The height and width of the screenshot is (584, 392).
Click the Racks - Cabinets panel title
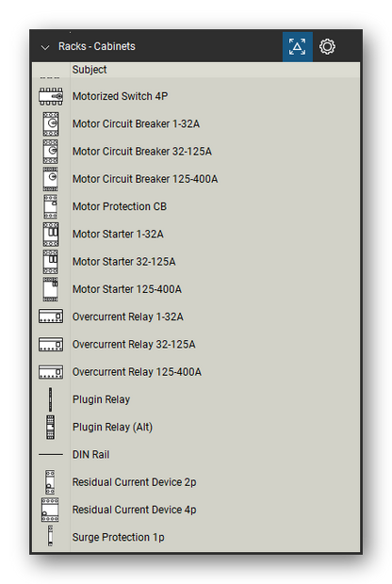(x=97, y=46)
